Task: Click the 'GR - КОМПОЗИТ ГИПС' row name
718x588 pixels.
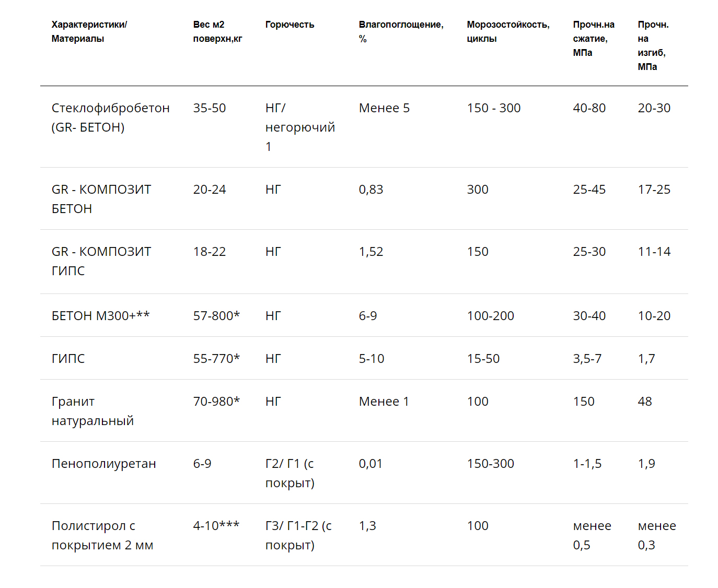Action: coord(101,261)
